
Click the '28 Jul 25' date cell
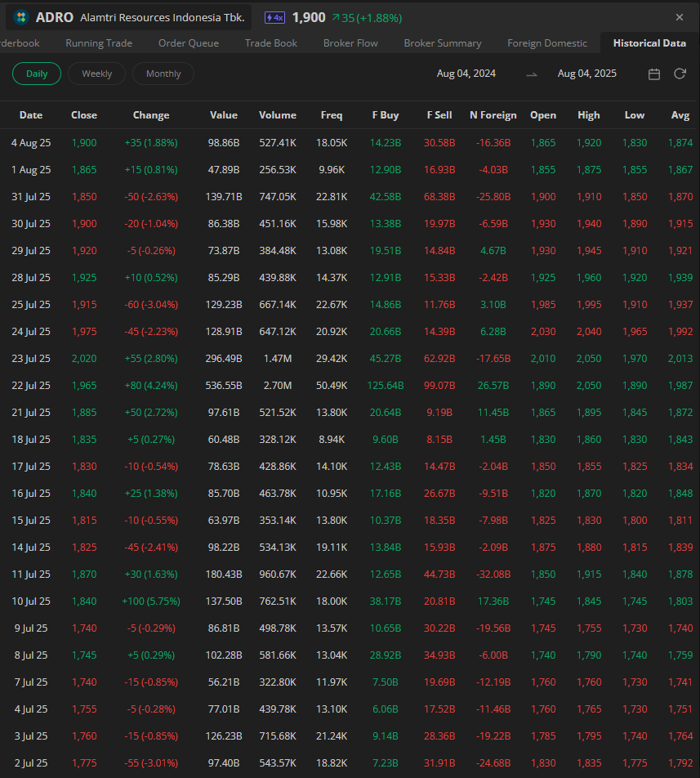(31, 278)
